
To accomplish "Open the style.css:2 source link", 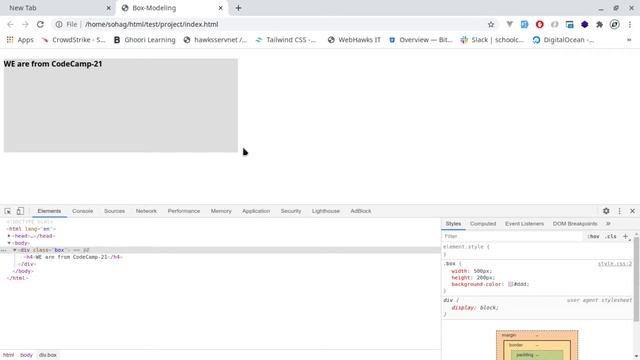I will (615, 264).
